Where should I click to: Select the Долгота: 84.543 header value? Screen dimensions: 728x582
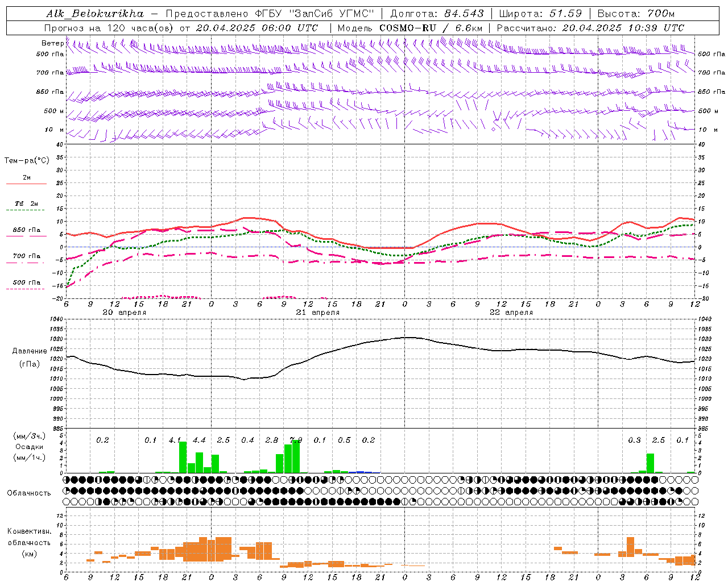pyautogui.click(x=437, y=14)
